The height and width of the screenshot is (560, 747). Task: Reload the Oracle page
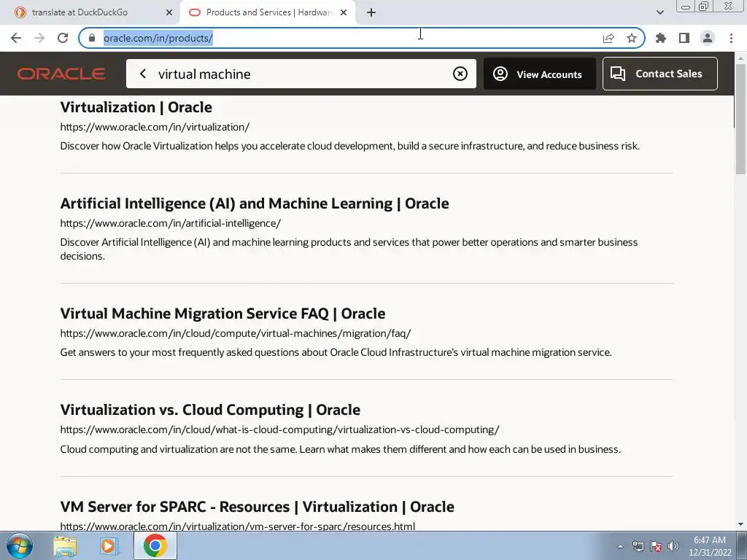tap(63, 38)
